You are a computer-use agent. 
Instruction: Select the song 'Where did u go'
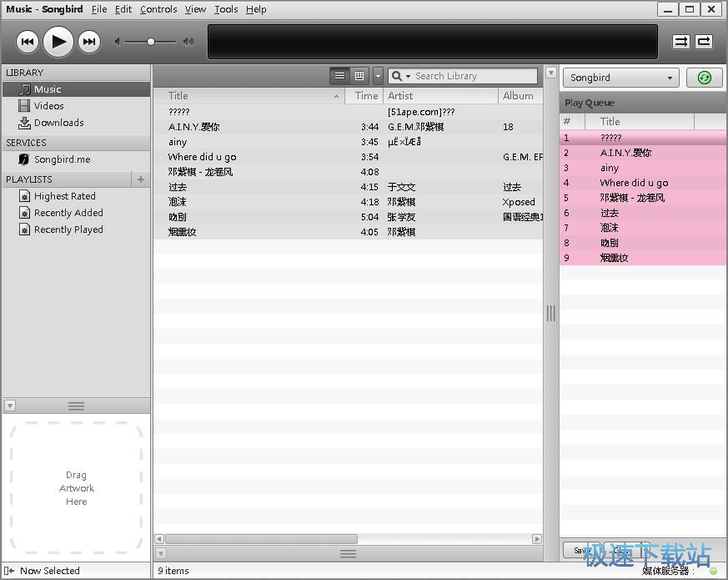349,157
